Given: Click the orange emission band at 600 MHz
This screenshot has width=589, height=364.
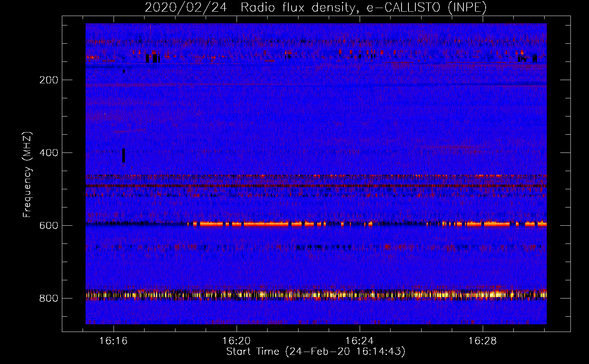Looking at the screenshot, I should (367, 224).
